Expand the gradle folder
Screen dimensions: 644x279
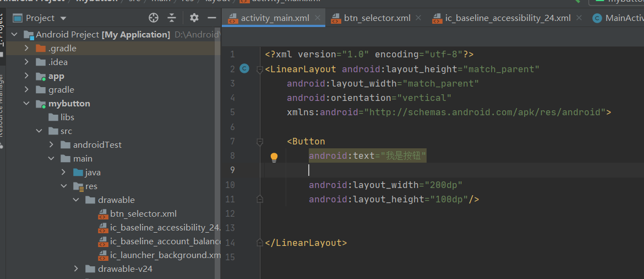[27, 90]
